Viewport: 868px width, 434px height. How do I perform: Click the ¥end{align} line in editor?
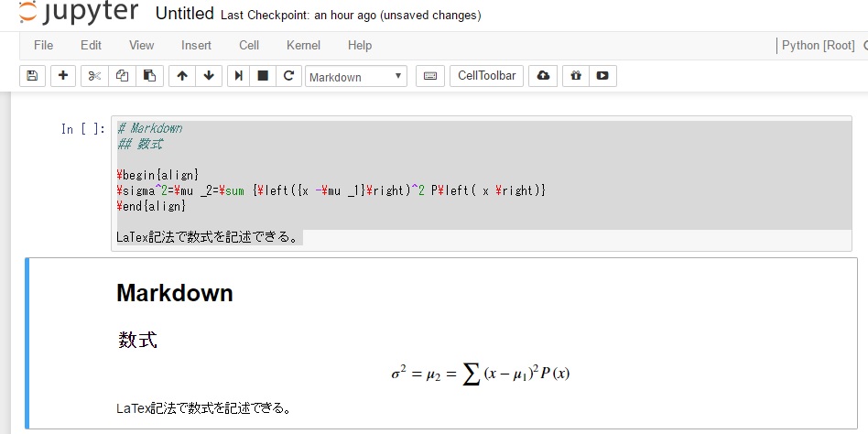pyautogui.click(x=152, y=206)
